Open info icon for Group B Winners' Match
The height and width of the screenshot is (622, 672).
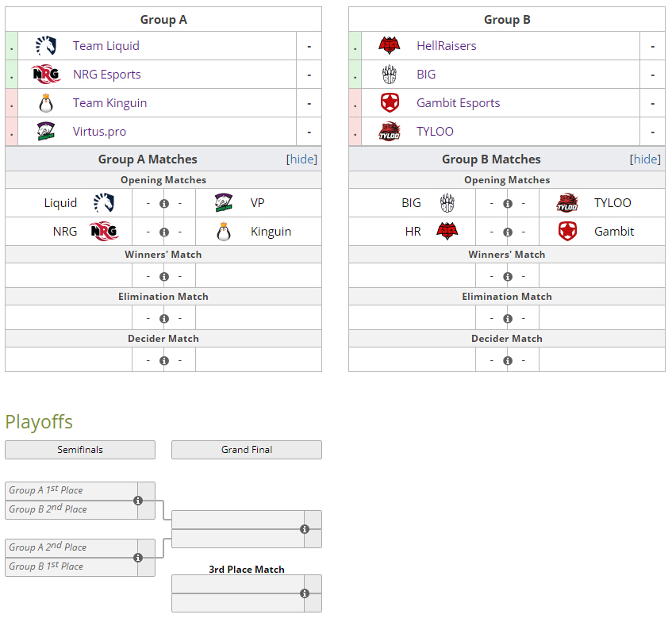508,277
